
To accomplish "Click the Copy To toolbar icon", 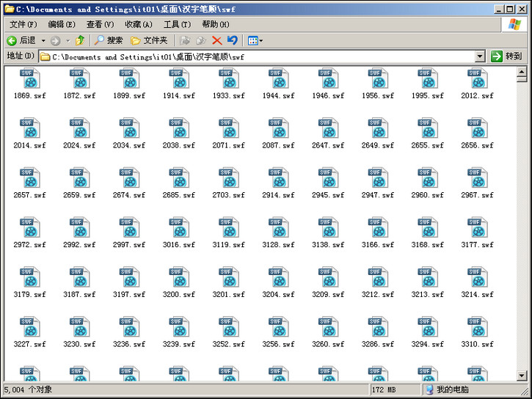I will 201,40.
